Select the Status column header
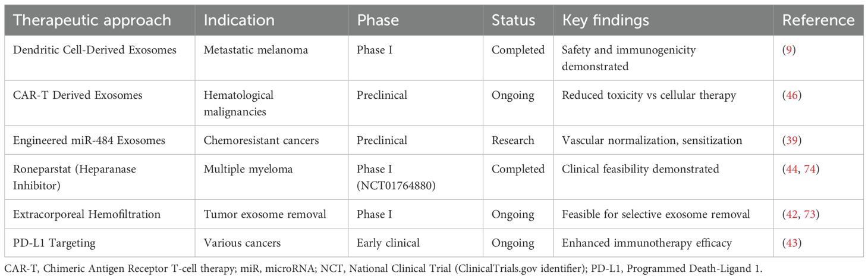This screenshot has height=279, width=868. (x=513, y=20)
